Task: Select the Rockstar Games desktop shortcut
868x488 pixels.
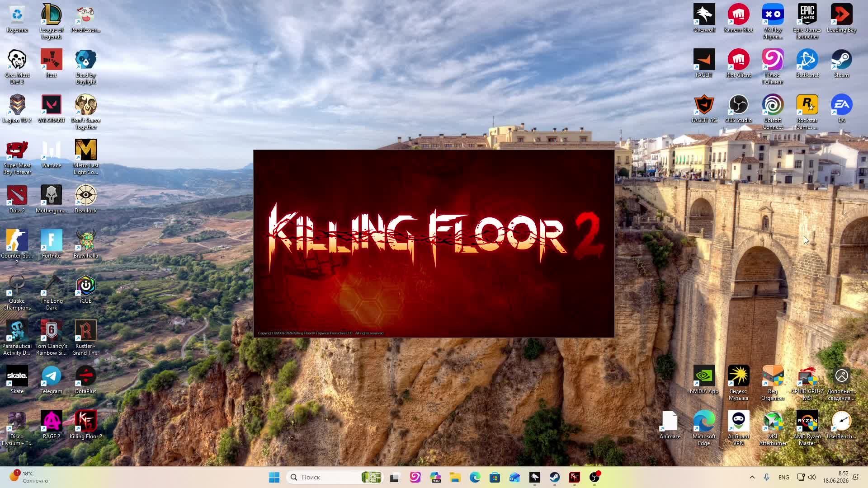Action: [x=807, y=112]
